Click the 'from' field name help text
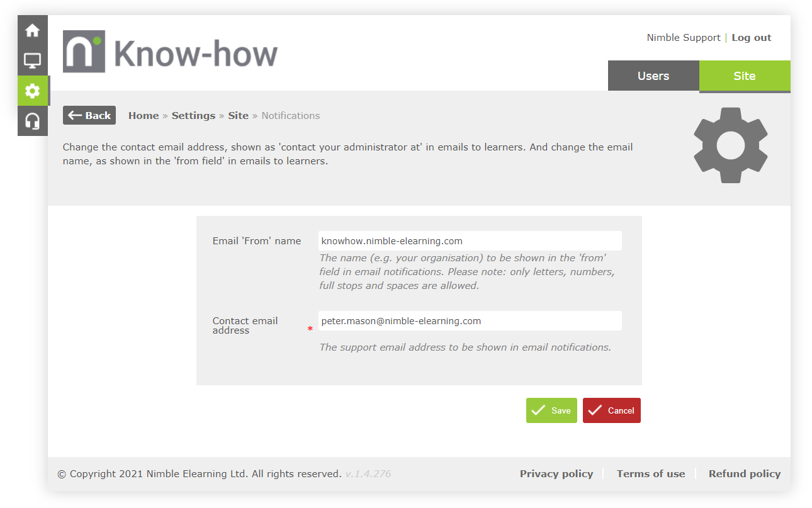Screen dimensions: 812x508 point(467,272)
